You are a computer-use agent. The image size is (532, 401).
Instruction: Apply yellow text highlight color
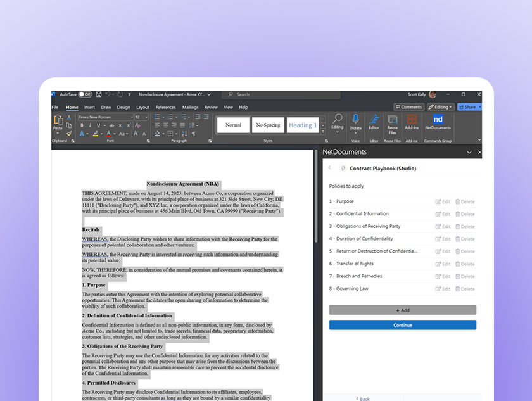[x=96, y=134]
